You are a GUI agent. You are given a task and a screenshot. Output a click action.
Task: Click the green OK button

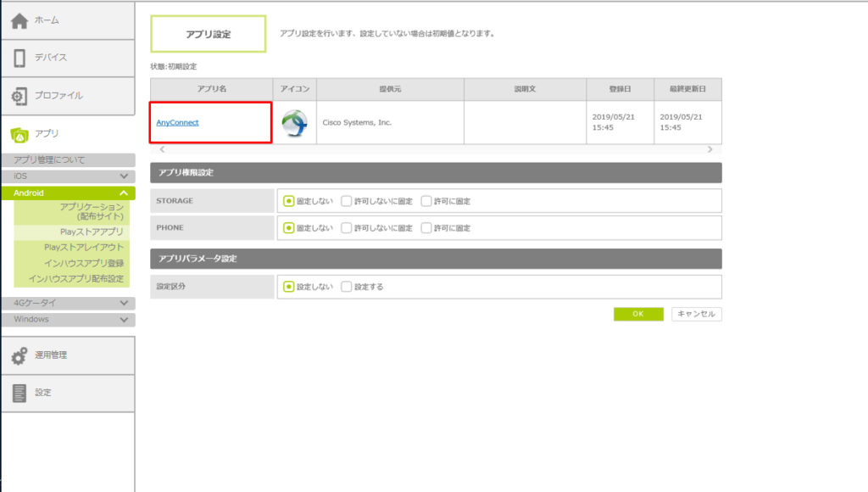tap(638, 314)
